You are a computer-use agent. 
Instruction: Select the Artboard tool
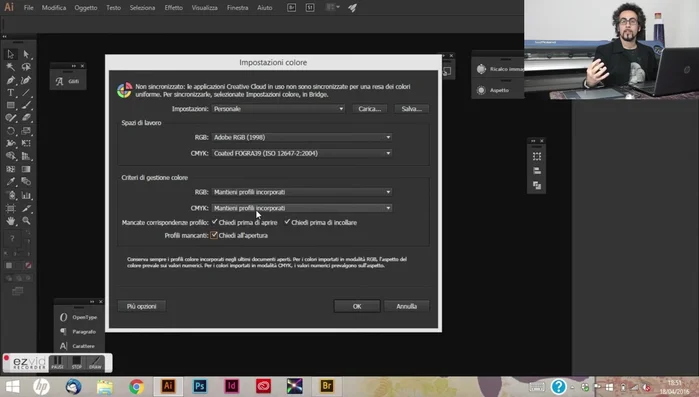coord(10,208)
